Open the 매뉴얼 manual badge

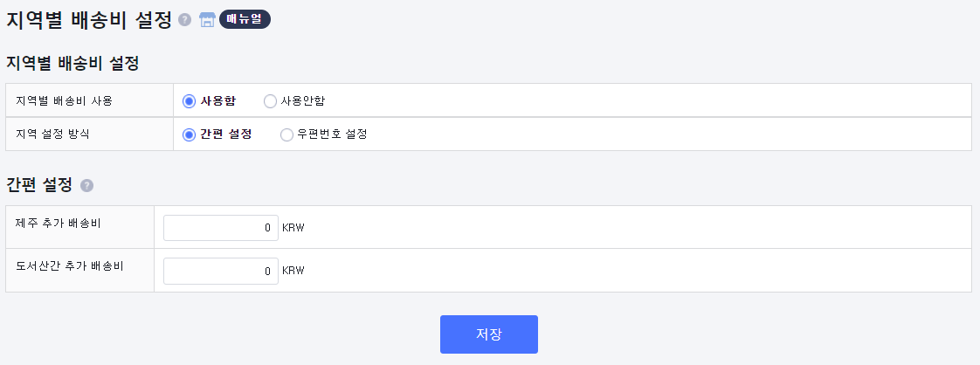pos(245,19)
